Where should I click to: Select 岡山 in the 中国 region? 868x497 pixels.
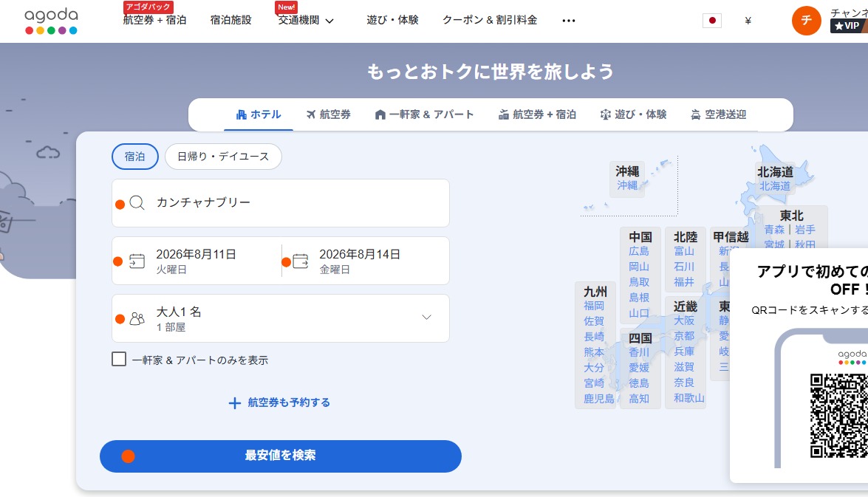coord(639,267)
